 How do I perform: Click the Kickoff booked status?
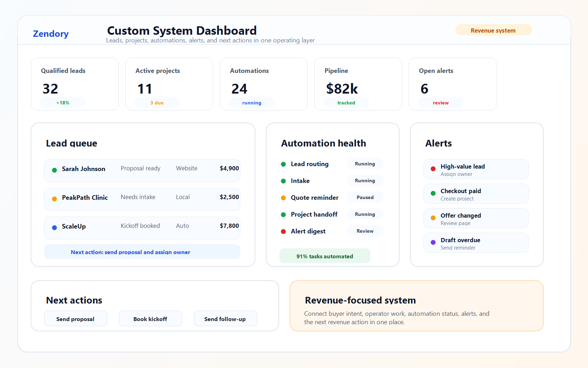(x=140, y=226)
